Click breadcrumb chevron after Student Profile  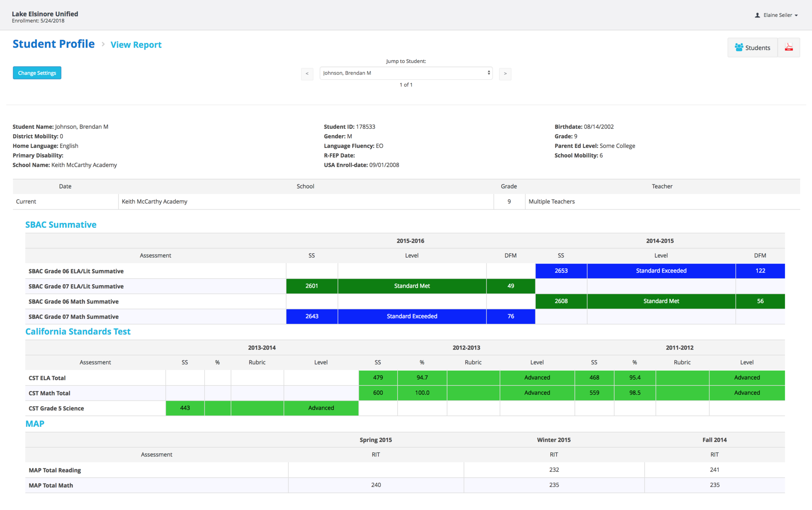click(103, 44)
